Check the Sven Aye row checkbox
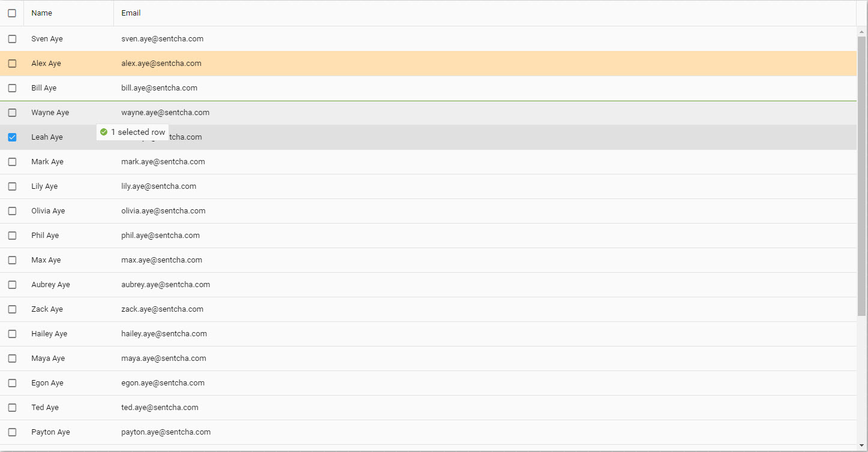Screen dimensions: 868x452 click(x=12, y=39)
